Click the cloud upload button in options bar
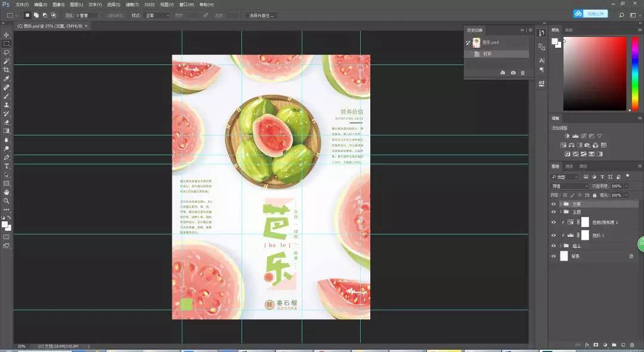The image size is (644, 352). (x=590, y=14)
